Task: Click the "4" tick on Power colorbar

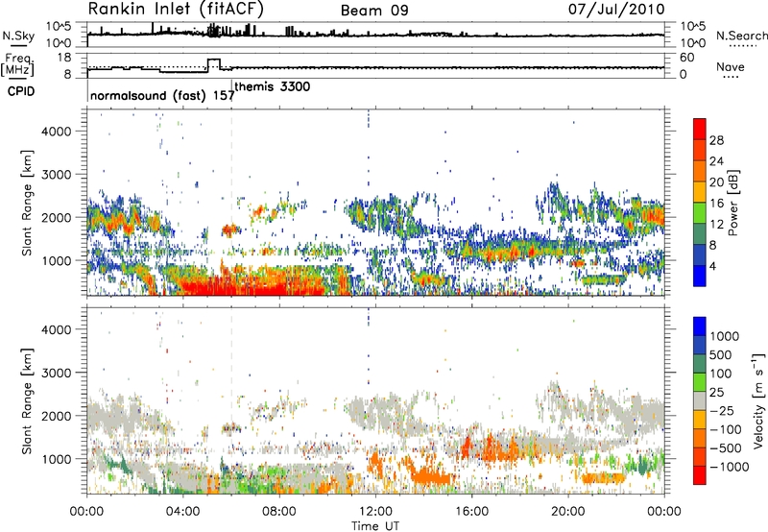Action: [713, 266]
